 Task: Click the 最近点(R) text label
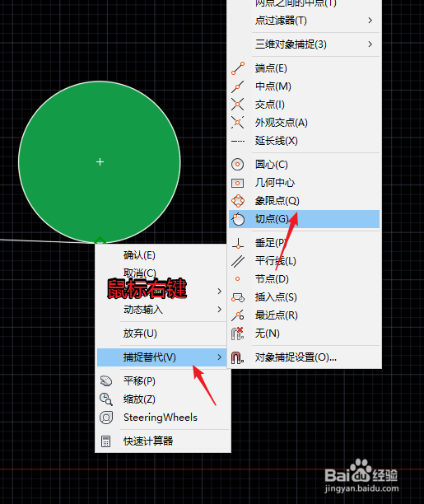click(277, 315)
